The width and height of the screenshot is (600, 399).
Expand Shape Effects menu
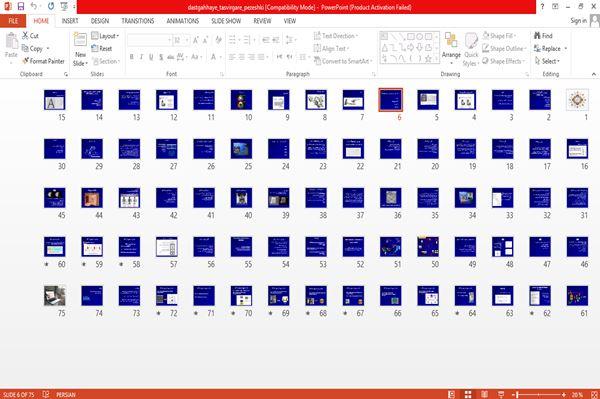(504, 61)
